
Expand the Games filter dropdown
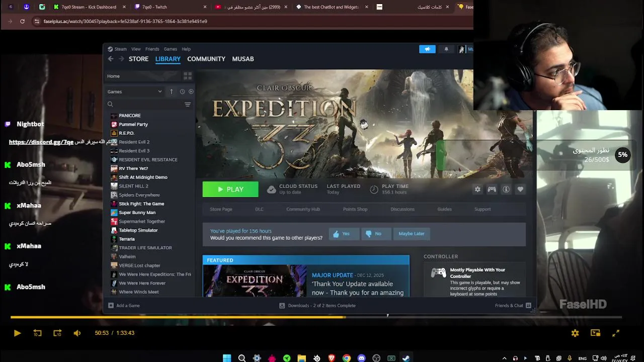(134, 92)
